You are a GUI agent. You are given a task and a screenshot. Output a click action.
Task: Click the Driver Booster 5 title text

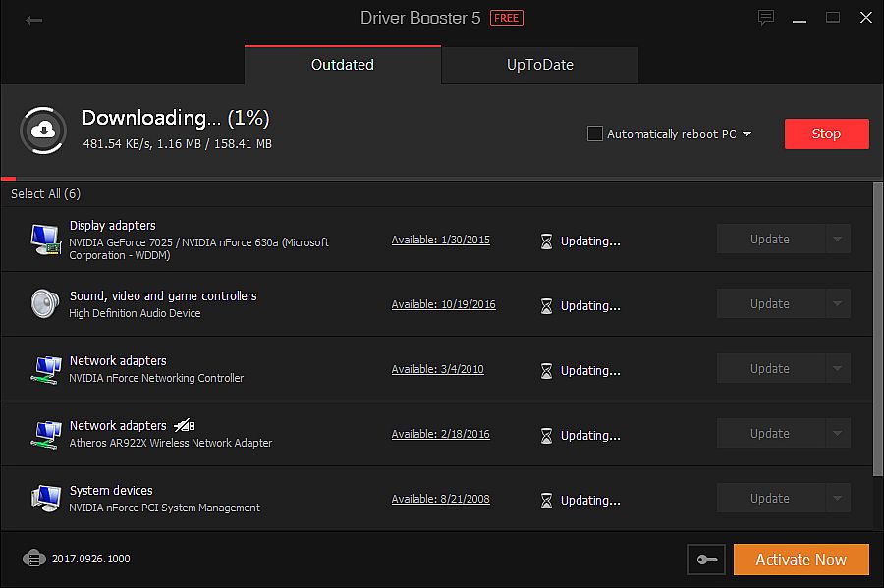[420, 18]
